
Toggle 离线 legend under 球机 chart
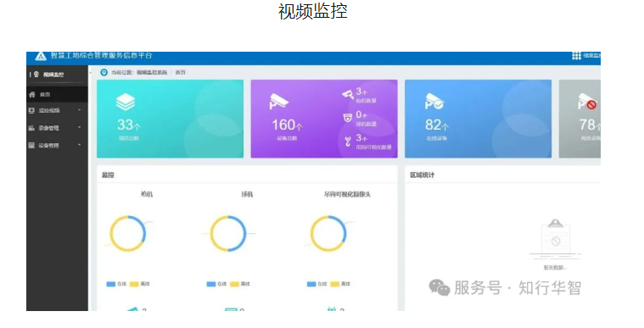[240, 284]
